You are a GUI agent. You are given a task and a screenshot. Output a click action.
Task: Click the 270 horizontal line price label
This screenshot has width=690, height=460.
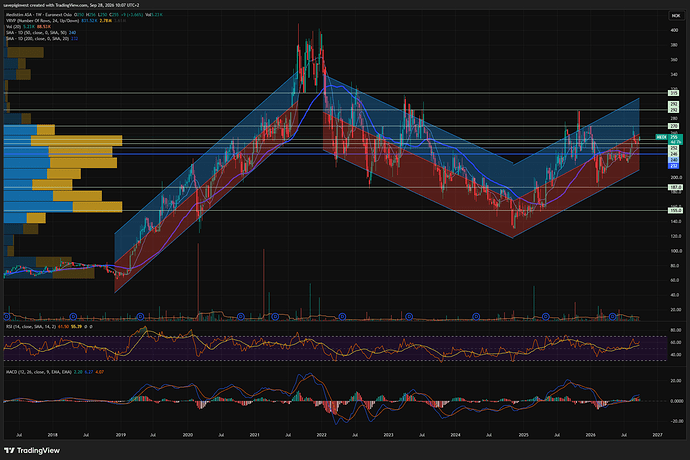click(x=674, y=126)
